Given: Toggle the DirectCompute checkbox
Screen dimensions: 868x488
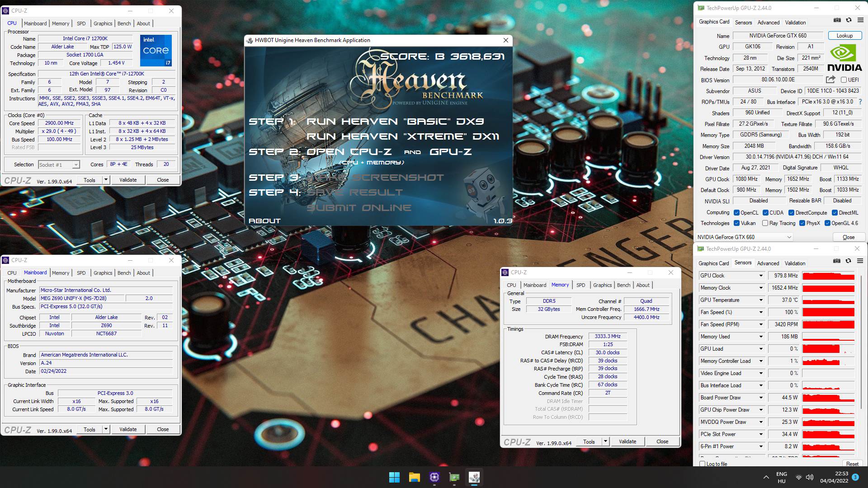Looking at the screenshot, I should 791,213.
